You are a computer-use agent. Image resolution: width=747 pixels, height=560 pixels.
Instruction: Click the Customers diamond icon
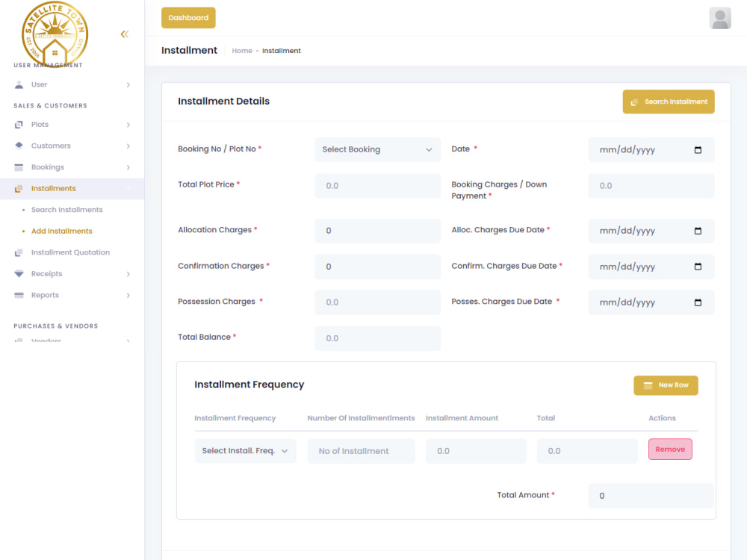point(19,146)
